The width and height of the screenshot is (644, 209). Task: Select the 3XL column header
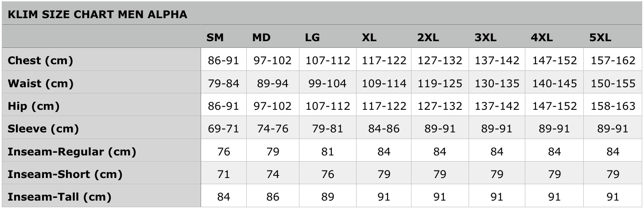point(485,38)
